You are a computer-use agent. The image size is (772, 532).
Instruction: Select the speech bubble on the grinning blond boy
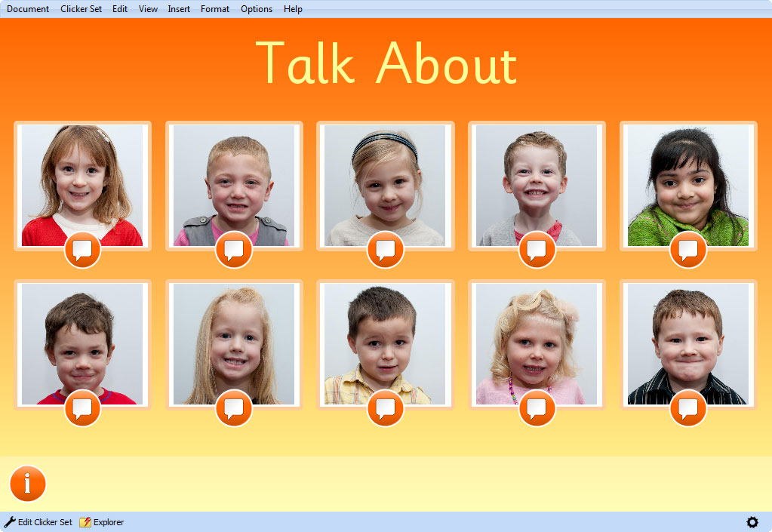[x=537, y=251]
